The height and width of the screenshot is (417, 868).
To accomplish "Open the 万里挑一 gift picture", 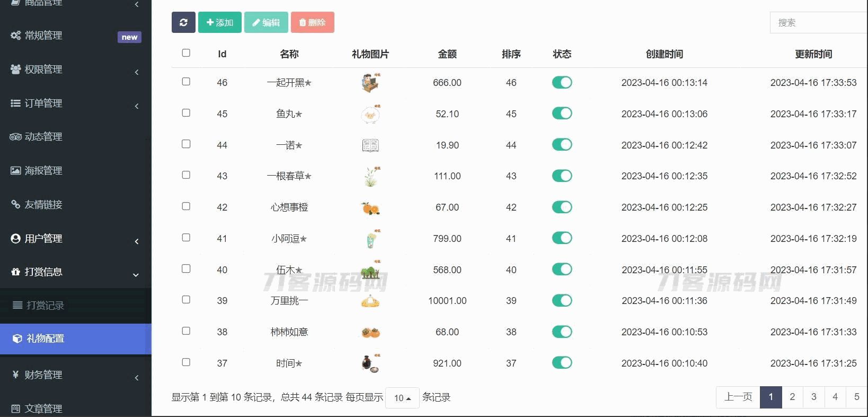I will click(x=370, y=301).
